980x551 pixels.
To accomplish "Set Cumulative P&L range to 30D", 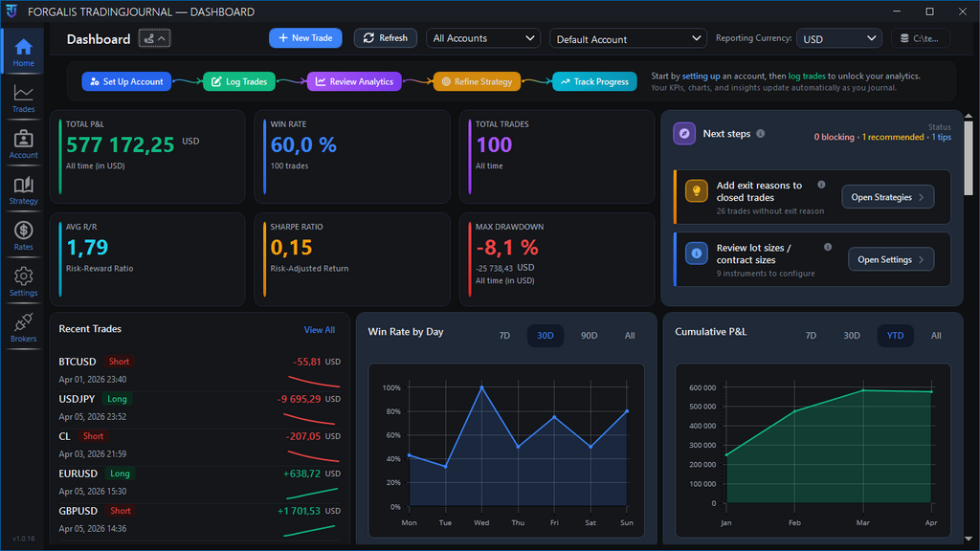I will click(x=852, y=336).
